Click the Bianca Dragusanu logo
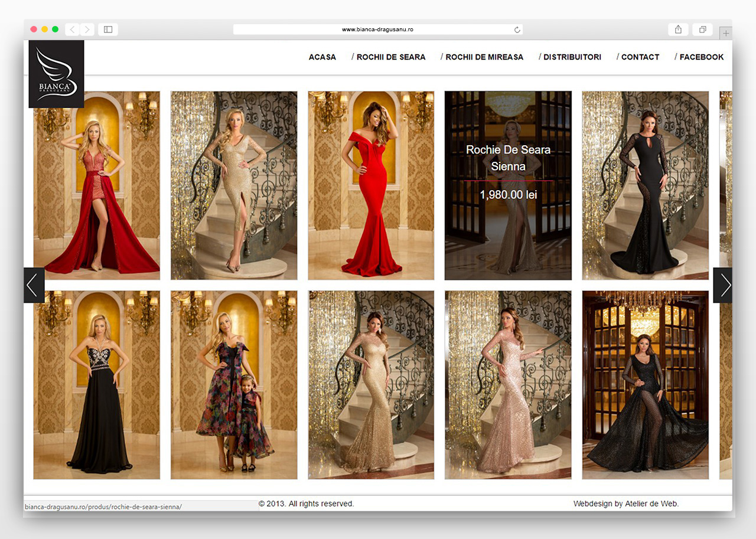The image size is (756, 539). (x=56, y=74)
